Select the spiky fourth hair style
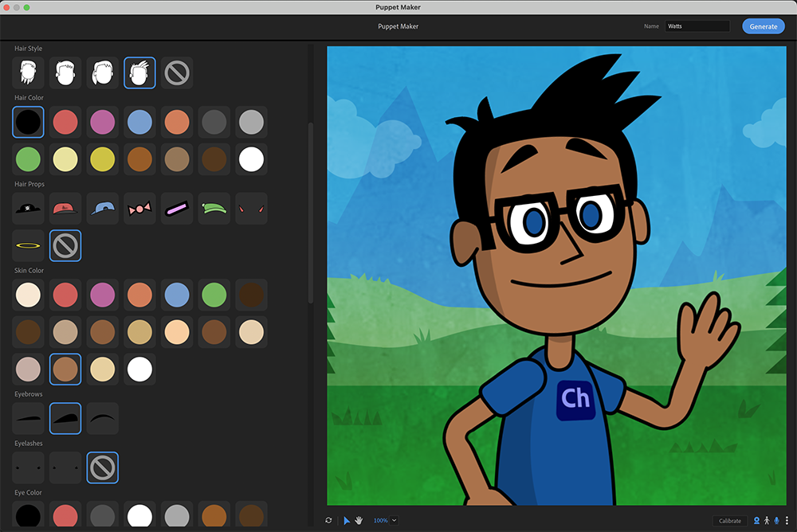Image resolution: width=797 pixels, height=532 pixels. pos(139,72)
